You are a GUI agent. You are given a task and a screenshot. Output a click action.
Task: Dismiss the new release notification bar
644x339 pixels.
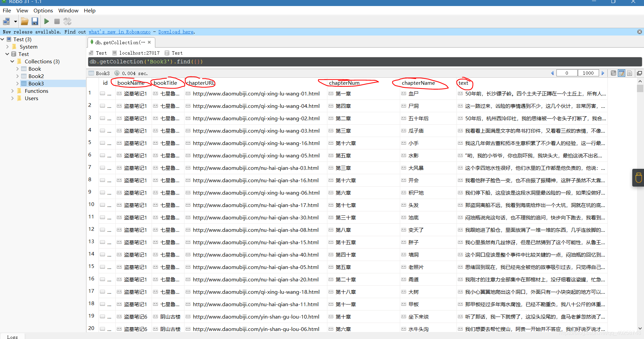tap(639, 32)
